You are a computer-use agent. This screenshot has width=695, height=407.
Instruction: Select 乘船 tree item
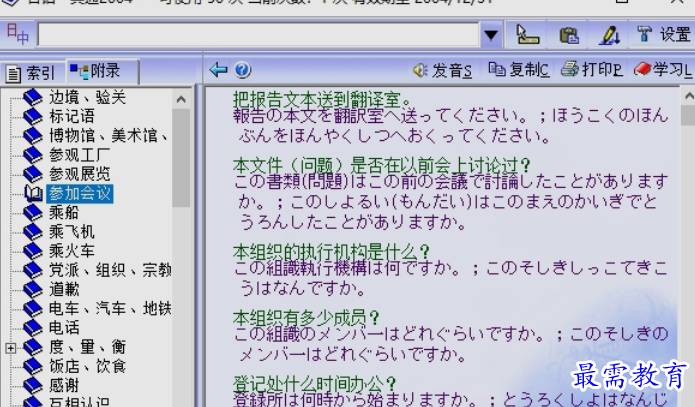(x=64, y=213)
